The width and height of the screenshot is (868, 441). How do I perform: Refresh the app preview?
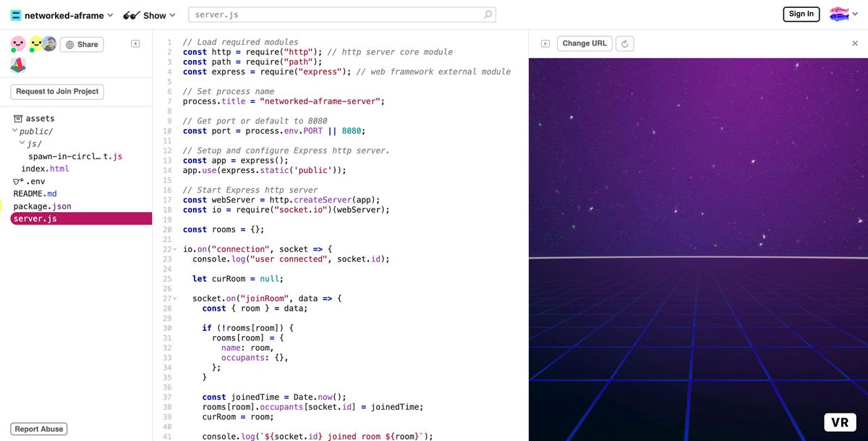coord(625,43)
